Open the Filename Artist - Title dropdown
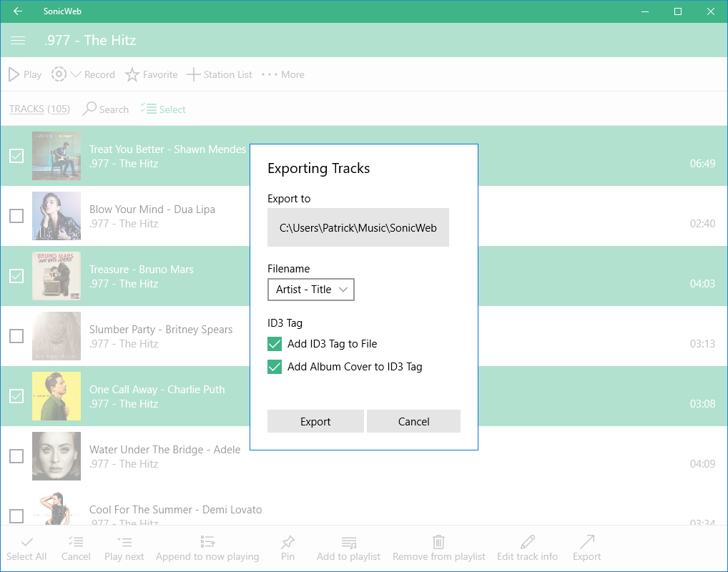 click(x=311, y=290)
